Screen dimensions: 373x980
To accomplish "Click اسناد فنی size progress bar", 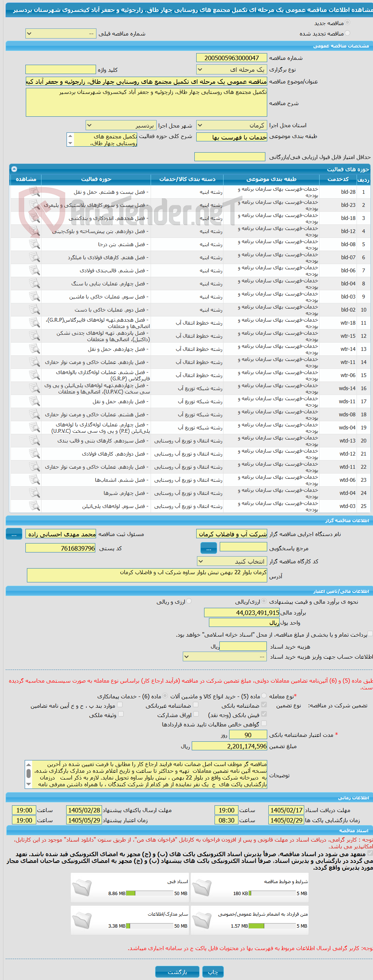I will [149, 893].
